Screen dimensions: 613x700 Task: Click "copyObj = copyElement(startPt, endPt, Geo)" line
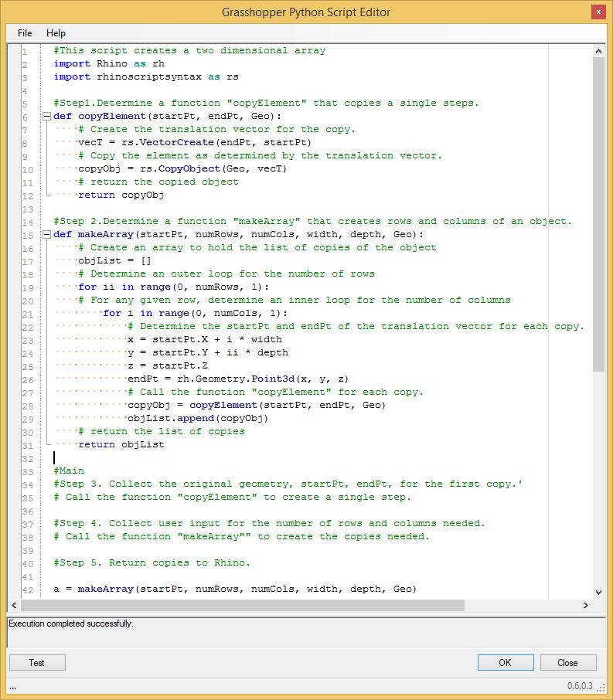point(257,406)
